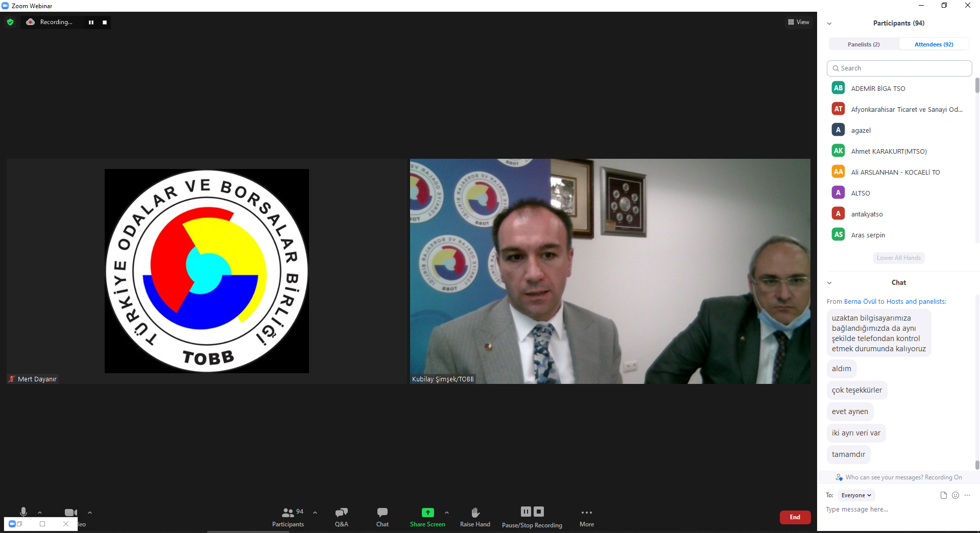The width and height of the screenshot is (980, 533).
Task: Click the chat file attachment icon
Action: tap(943, 495)
